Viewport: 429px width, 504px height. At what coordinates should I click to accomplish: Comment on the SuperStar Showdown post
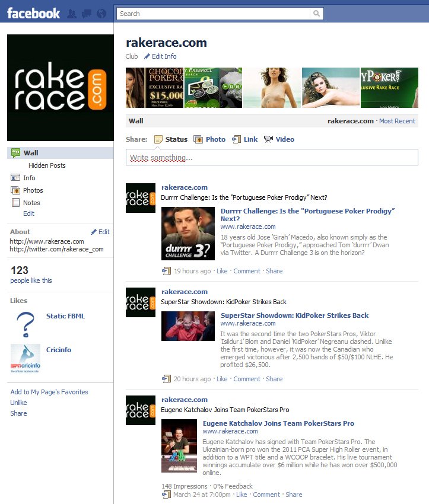click(247, 379)
